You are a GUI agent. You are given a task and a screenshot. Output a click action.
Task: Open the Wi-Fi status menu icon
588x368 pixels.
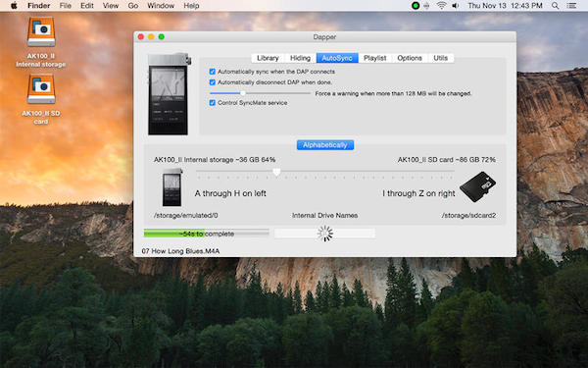441,6
